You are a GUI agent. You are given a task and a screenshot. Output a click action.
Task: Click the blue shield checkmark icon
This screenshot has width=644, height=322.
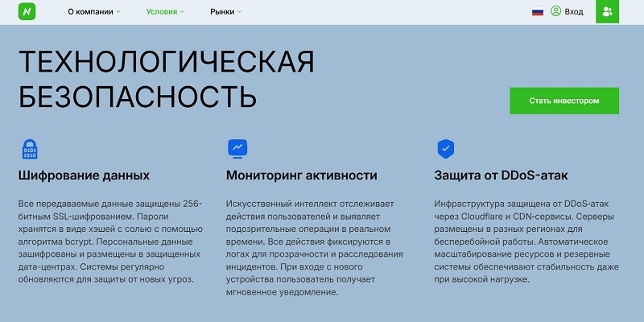pos(445,148)
